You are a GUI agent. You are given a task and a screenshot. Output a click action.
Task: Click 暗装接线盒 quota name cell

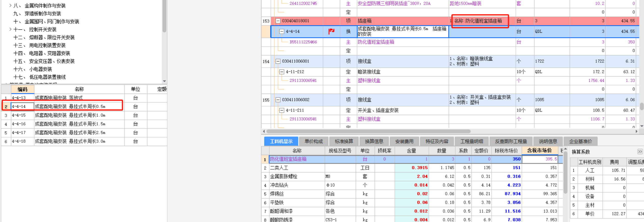coord(403,72)
